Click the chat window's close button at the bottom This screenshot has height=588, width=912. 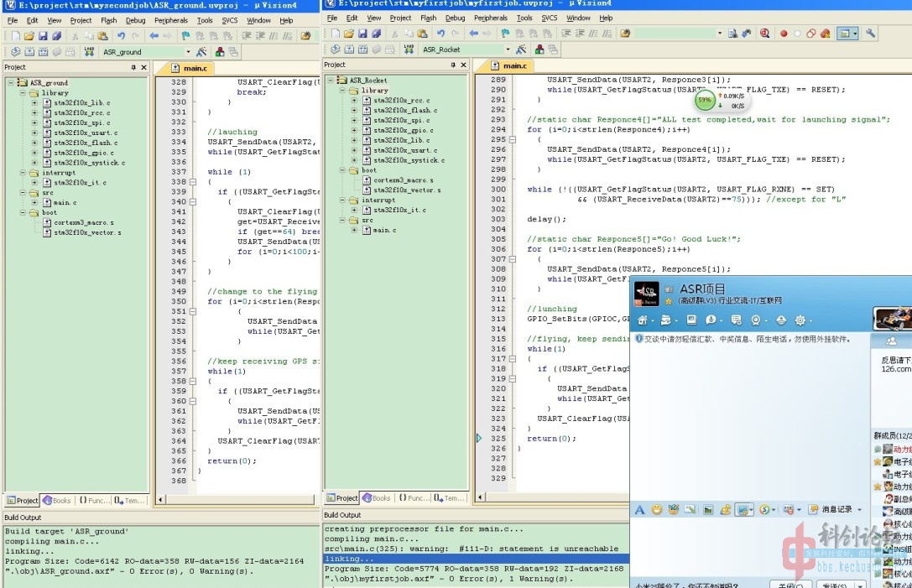coord(791,584)
